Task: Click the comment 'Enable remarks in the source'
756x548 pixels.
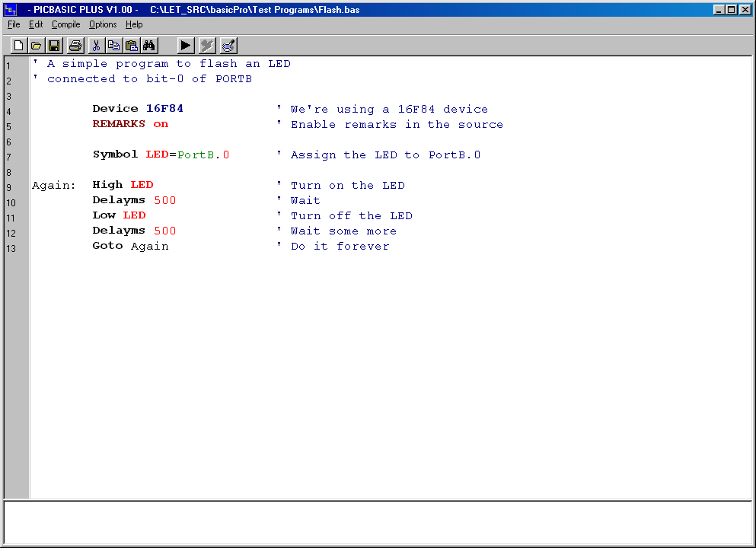Action: click(x=397, y=124)
